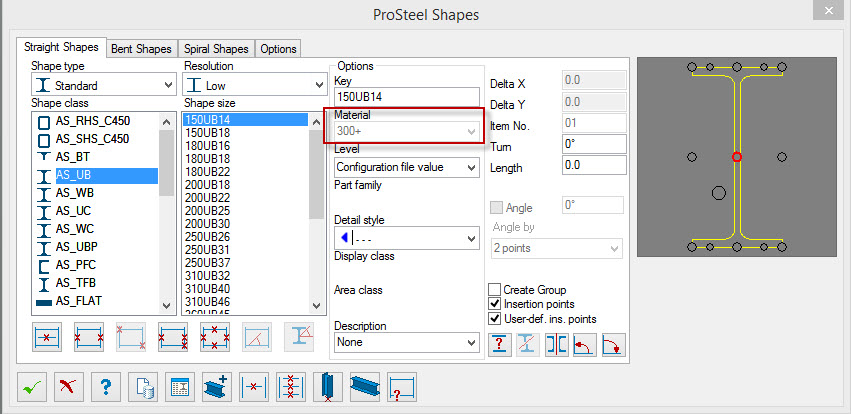Image resolution: width=851 pixels, height=414 pixels.
Task: Uncheck User-def. ins. points checkbox
Action: tap(494, 319)
